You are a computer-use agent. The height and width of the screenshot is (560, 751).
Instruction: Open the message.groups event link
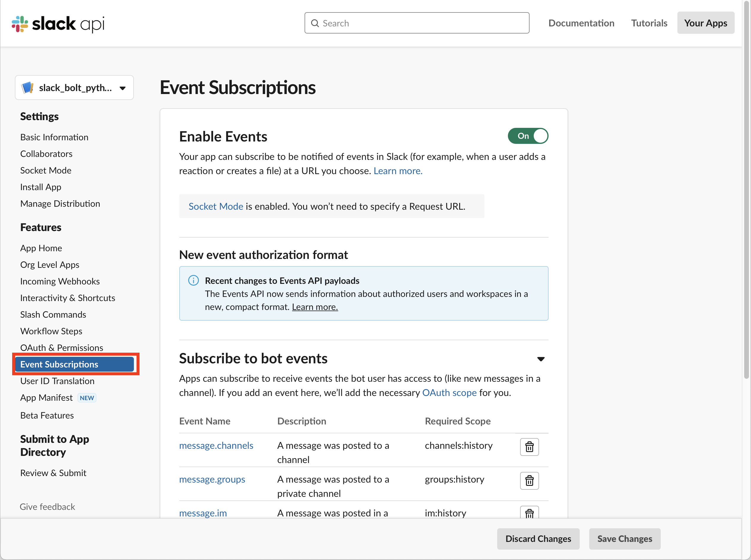[x=212, y=479]
